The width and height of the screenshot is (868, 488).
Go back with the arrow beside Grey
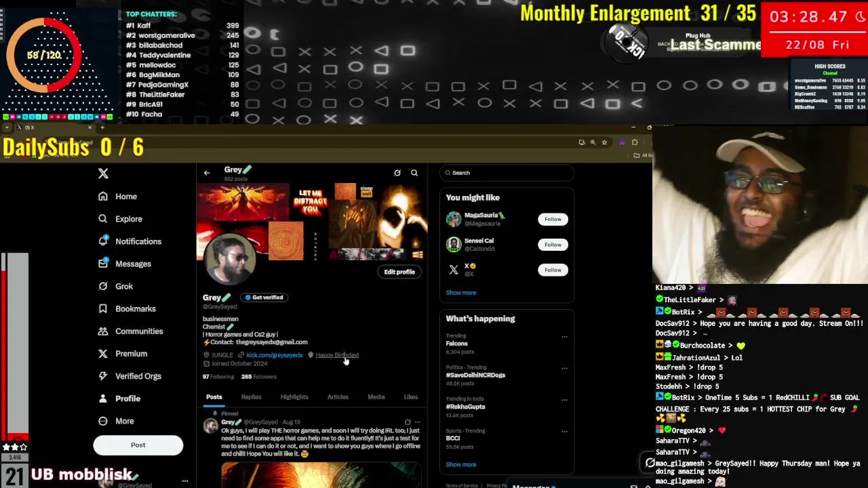[207, 173]
